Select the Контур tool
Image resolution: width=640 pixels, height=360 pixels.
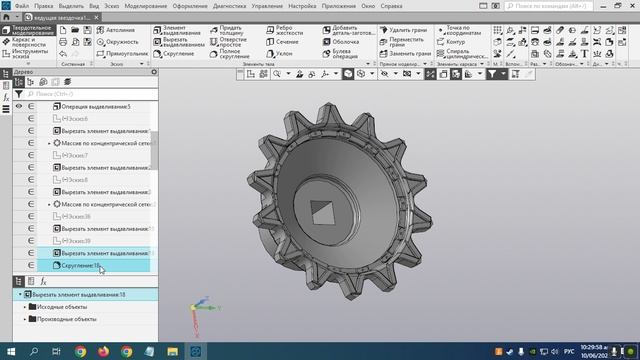451,42
